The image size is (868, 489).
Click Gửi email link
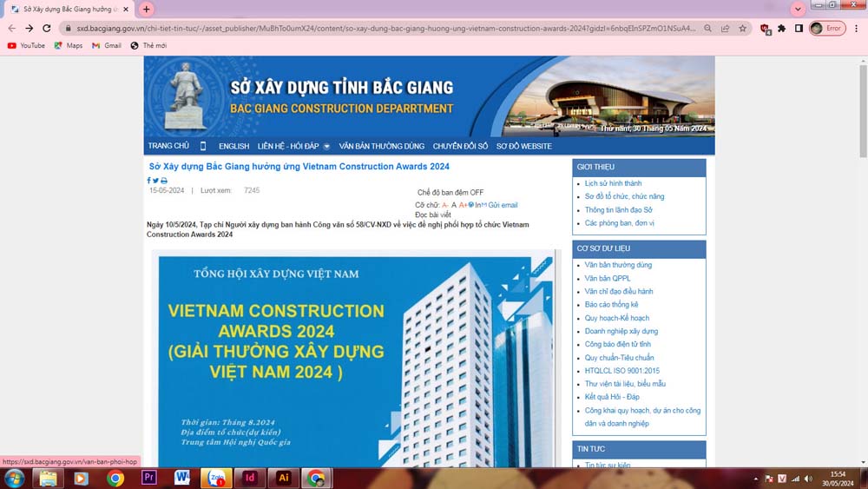click(x=503, y=205)
